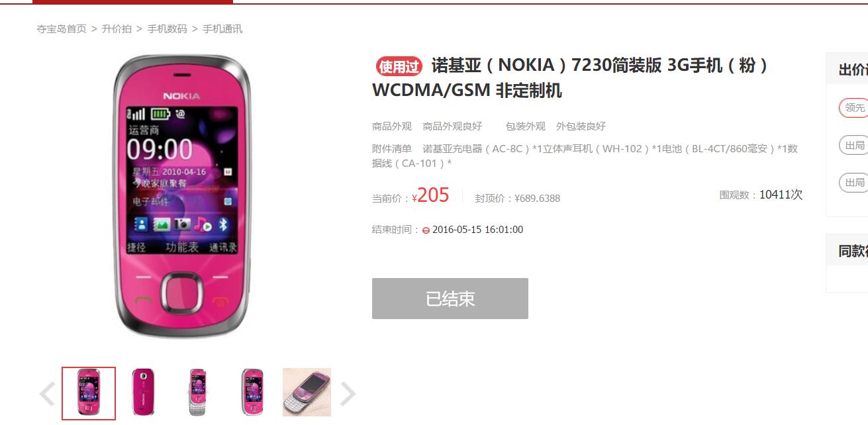Open 夺宝岛首页 breadcrumb link
Viewport: 868px width, 425px height.
click(62, 29)
